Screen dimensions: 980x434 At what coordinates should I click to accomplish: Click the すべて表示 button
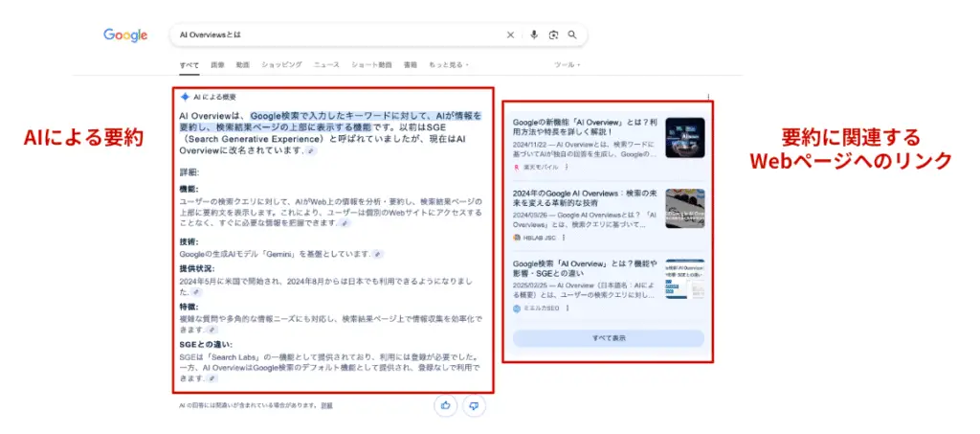[608, 338]
